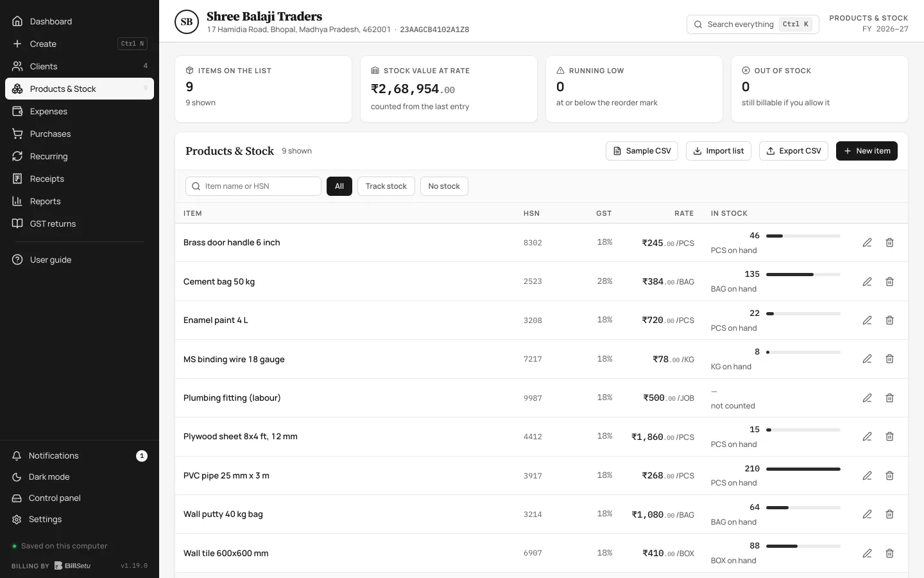Click the Cement bag stock level bar

point(803,275)
